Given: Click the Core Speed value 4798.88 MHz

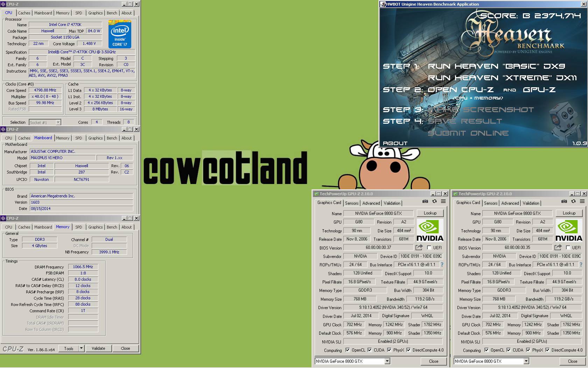Looking at the screenshot, I should coord(45,90).
